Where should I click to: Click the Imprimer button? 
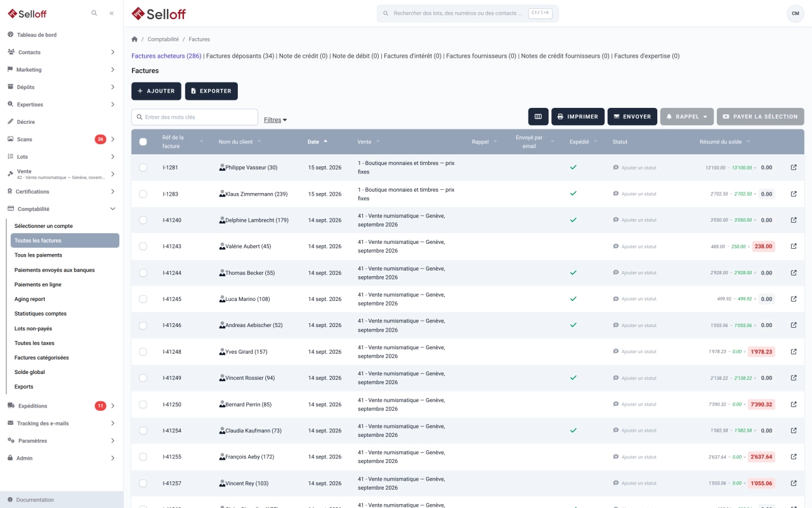pos(578,117)
